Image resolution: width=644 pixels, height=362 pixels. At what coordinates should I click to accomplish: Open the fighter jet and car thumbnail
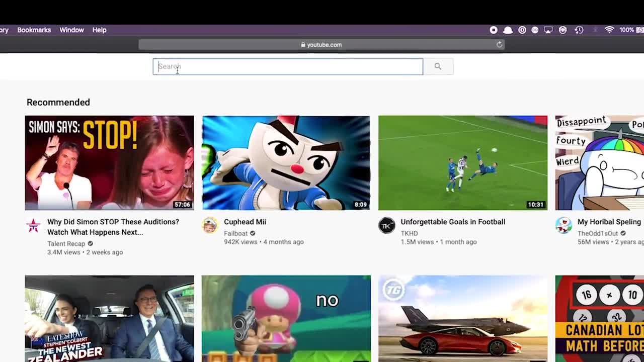[463, 318]
